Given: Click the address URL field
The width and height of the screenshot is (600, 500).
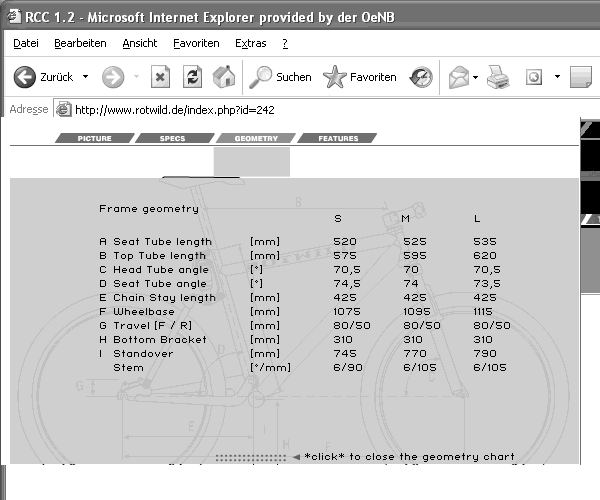Looking at the screenshot, I should pos(325,110).
